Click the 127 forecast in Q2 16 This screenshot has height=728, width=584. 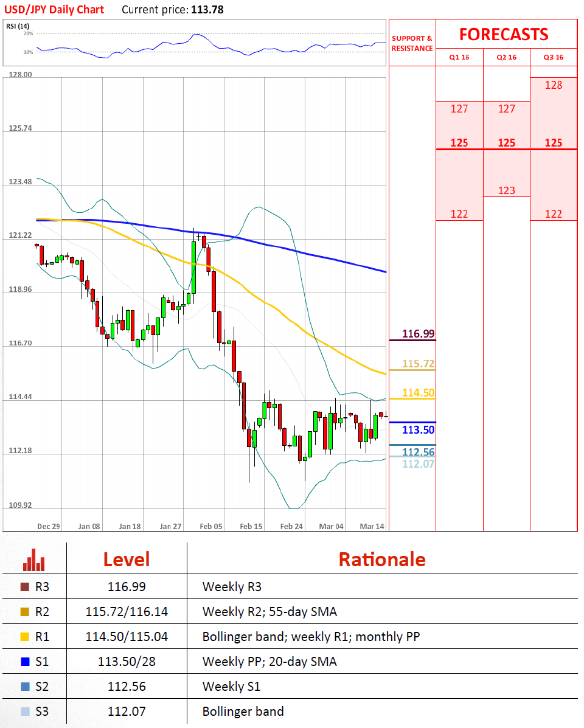507,109
